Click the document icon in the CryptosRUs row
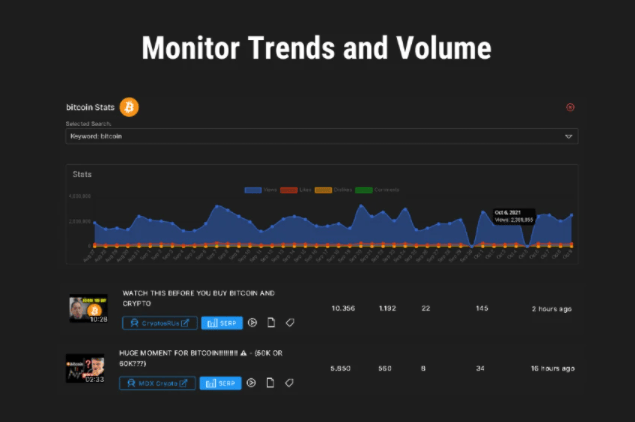 (271, 323)
